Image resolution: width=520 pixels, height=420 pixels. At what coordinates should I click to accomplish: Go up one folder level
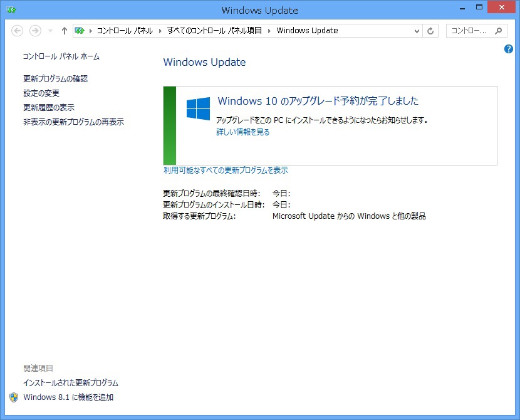click(65, 31)
